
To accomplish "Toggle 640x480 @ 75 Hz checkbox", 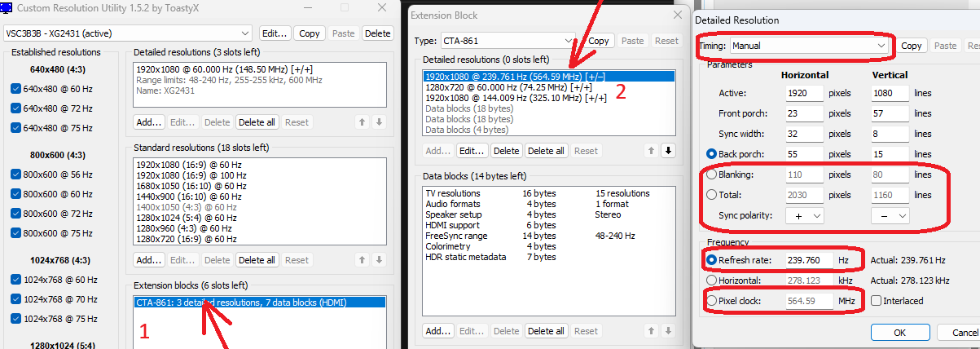I will [x=17, y=127].
